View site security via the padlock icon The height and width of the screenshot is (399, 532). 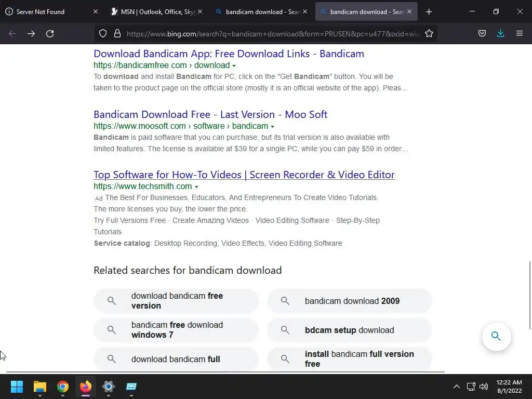point(117,34)
